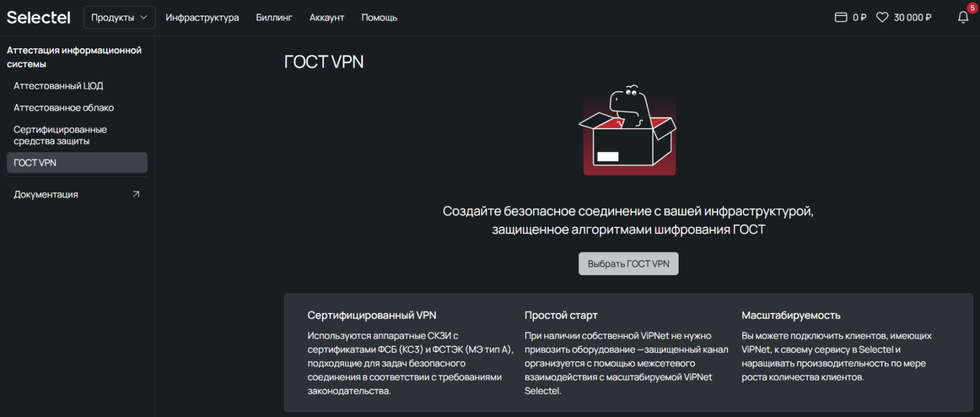Image resolution: width=980 pixels, height=417 pixels.
Task: Click the Selectel logo
Action: 39,17
